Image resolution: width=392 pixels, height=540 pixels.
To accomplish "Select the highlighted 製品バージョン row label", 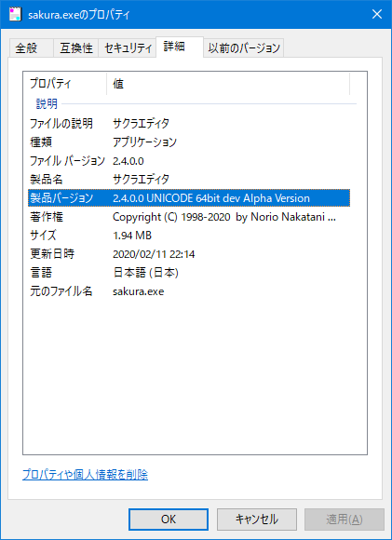I will click(61, 198).
